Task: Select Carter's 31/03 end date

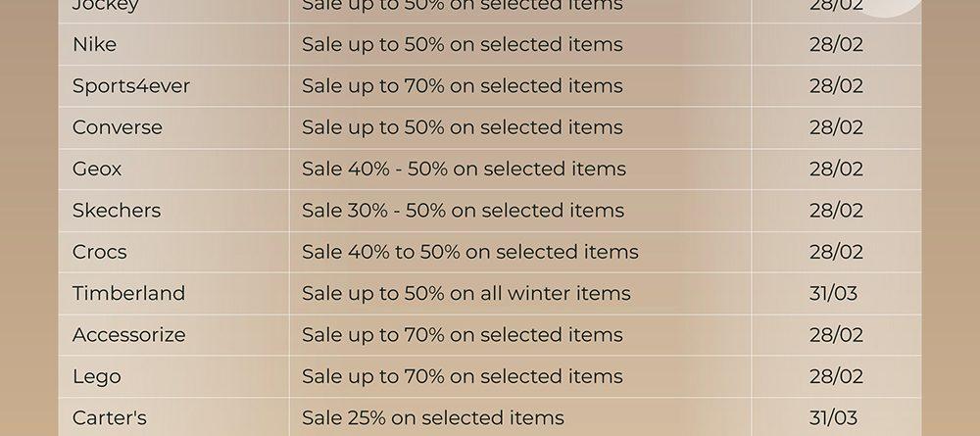Action: pos(833,417)
